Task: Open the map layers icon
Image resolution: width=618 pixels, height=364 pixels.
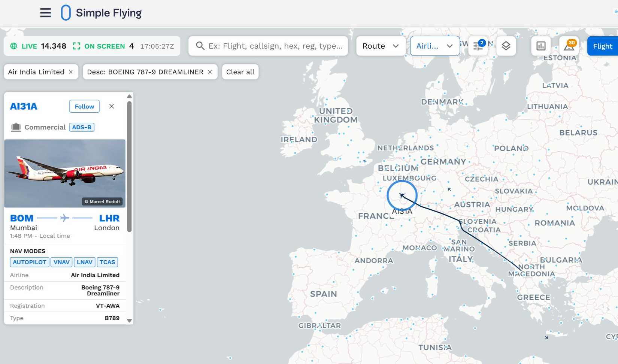Action: (506, 46)
